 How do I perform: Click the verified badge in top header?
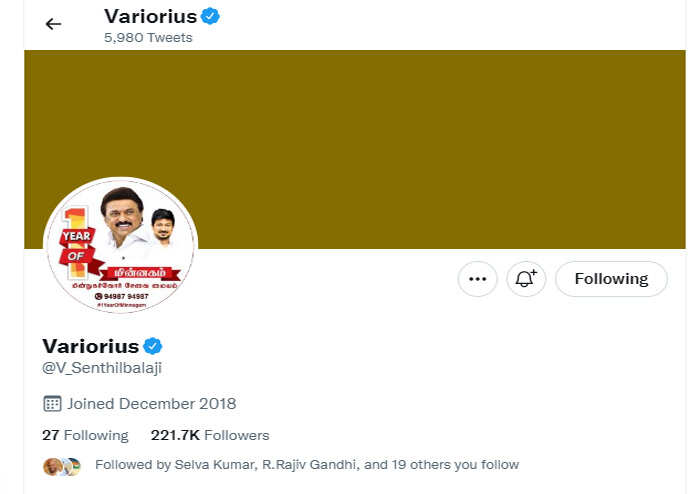point(210,16)
